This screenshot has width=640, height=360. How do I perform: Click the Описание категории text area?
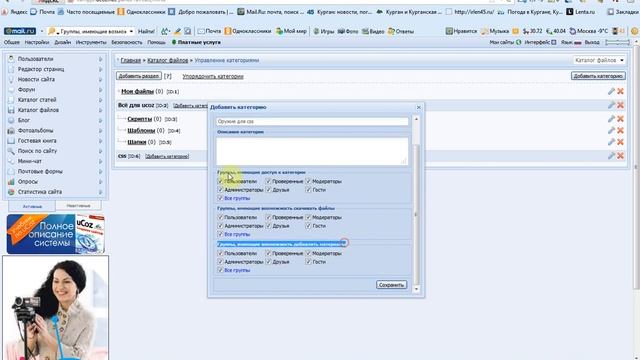coord(312,151)
